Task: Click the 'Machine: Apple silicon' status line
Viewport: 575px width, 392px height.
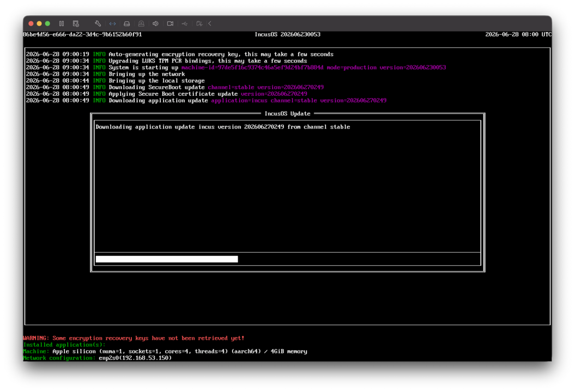Action: [165, 351]
